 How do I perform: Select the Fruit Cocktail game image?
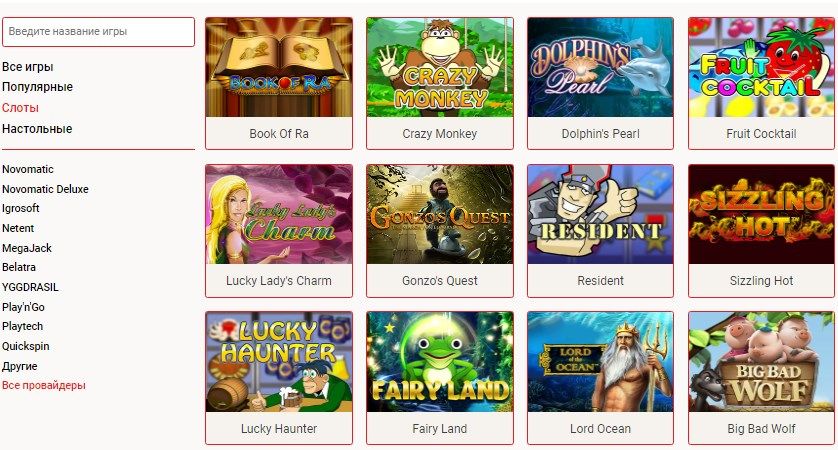761,67
